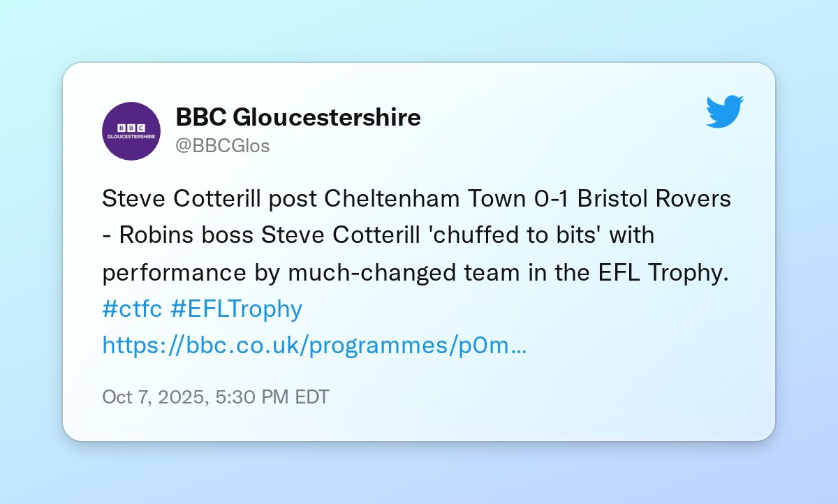
Task: Open the @BBCGlos handle
Action: click(x=223, y=146)
